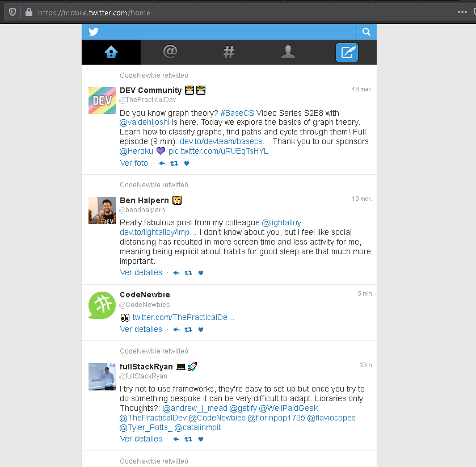476x467 pixels.
Task: Open fullStackRyan's avatar image
Action: 102,377
